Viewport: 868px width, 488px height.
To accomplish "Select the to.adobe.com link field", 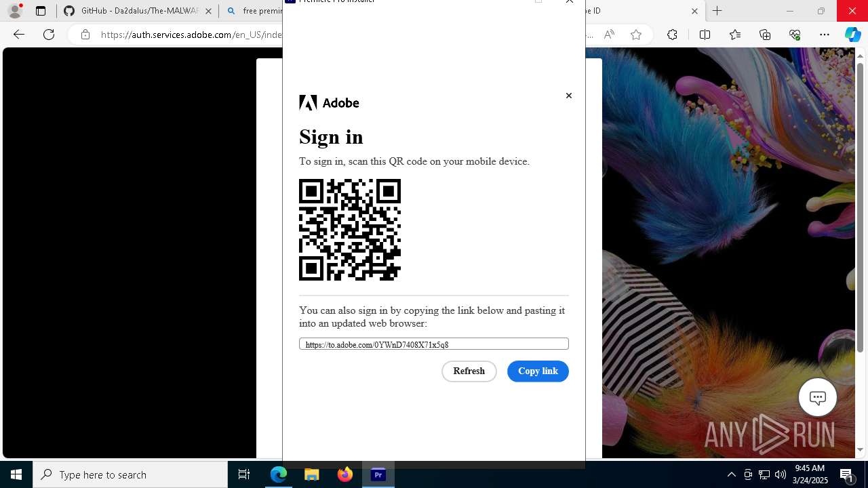I will click(434, 344).
